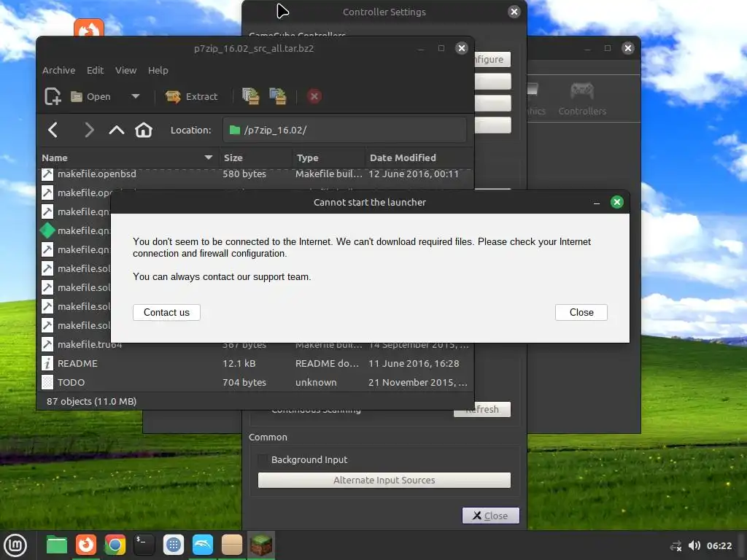747x560 pixels.
Task: Click the Contact us button
Action: [x=166, y=312]
